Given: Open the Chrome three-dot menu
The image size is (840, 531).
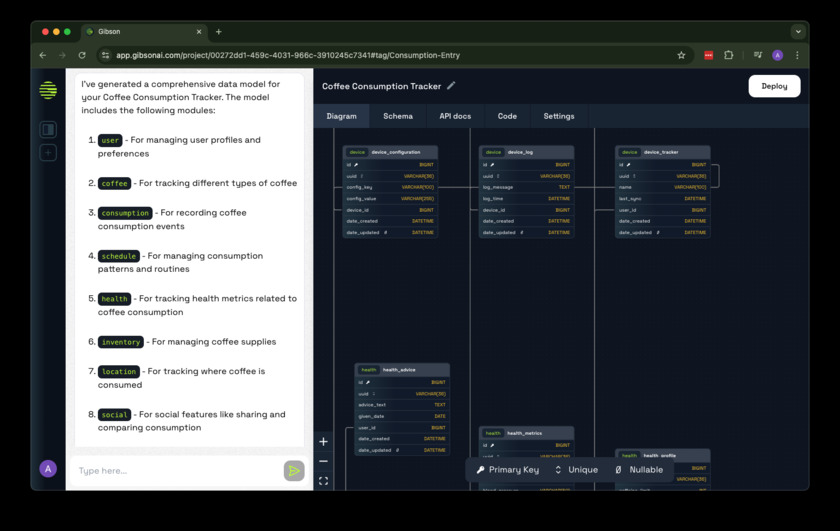Looking at the screenshot, I should click(x=797, y=55).
